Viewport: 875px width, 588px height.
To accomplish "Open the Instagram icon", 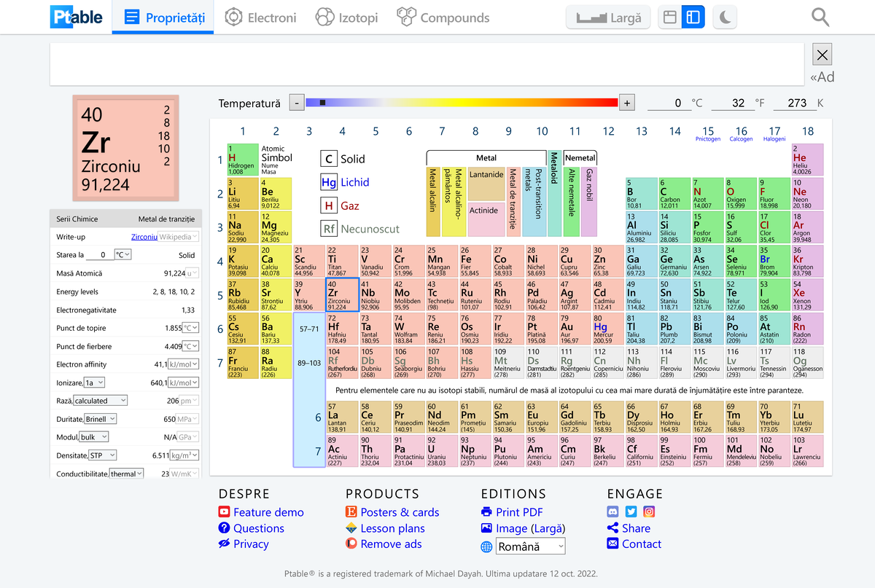I will point(649,511).
